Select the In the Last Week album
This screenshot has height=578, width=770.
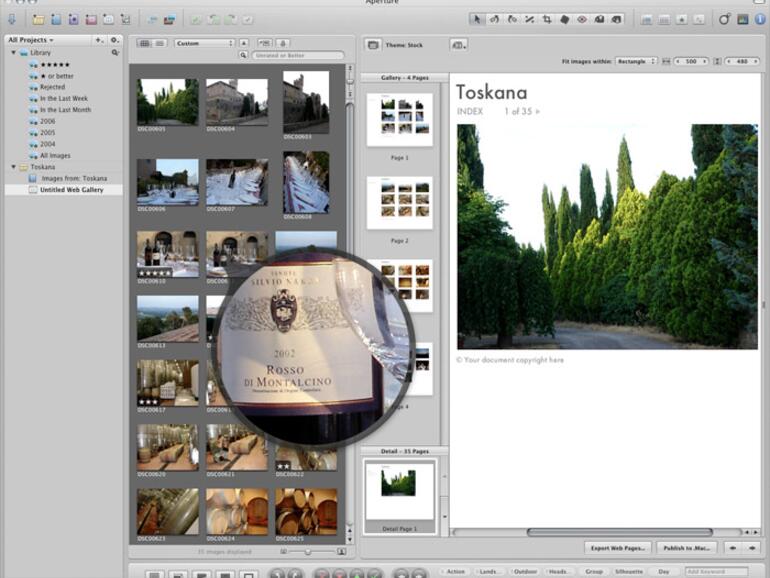pos(63,98)
